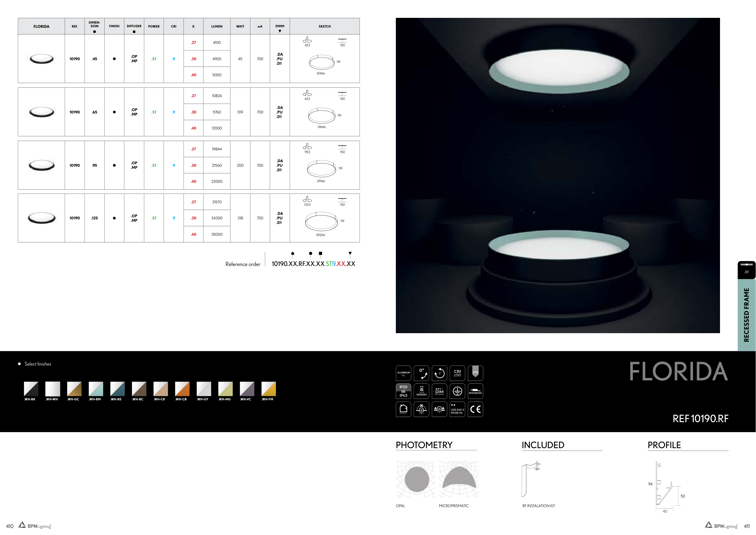Click the RF installation kit drawing
756x535 pixels.
(x=531, y=479)
